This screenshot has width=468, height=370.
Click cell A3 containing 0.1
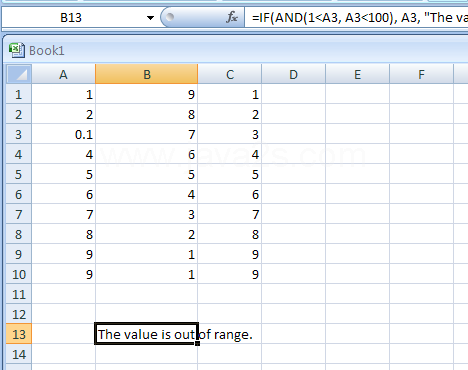pos(63,134)
